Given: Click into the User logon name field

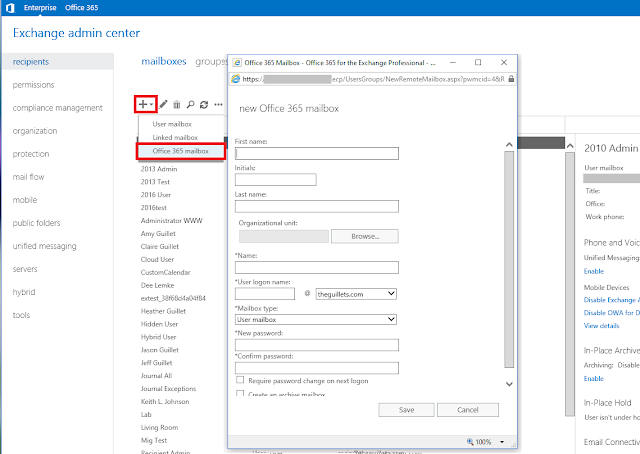Looking at the screenshot, I should click(265, 294).
